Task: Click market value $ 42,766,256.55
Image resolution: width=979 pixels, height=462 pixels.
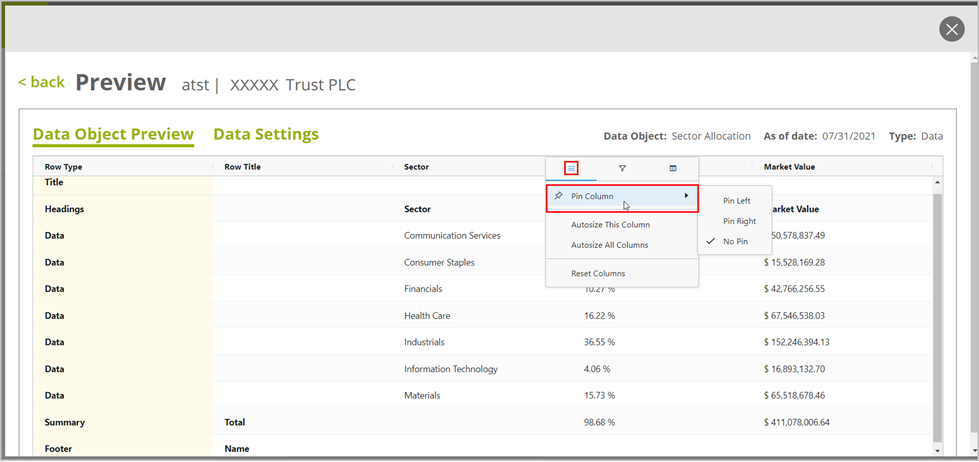Action: pos(794,289)
